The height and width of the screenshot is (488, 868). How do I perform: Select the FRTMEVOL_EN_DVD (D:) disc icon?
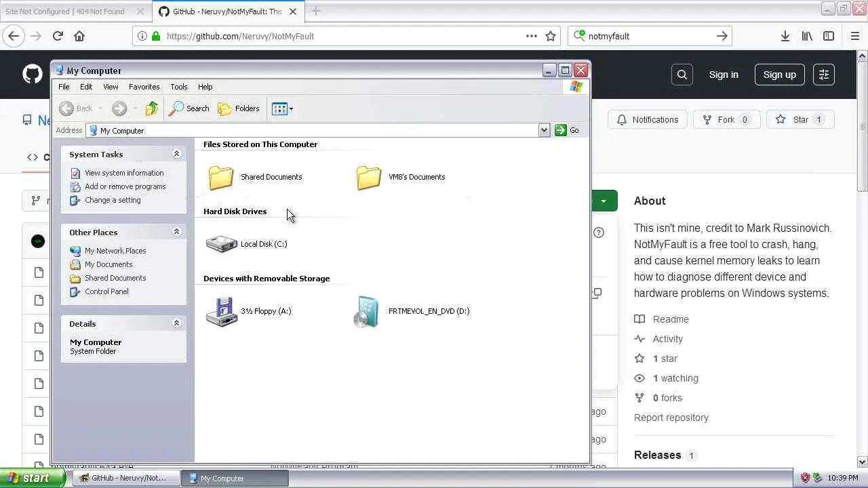click(367, 311)
